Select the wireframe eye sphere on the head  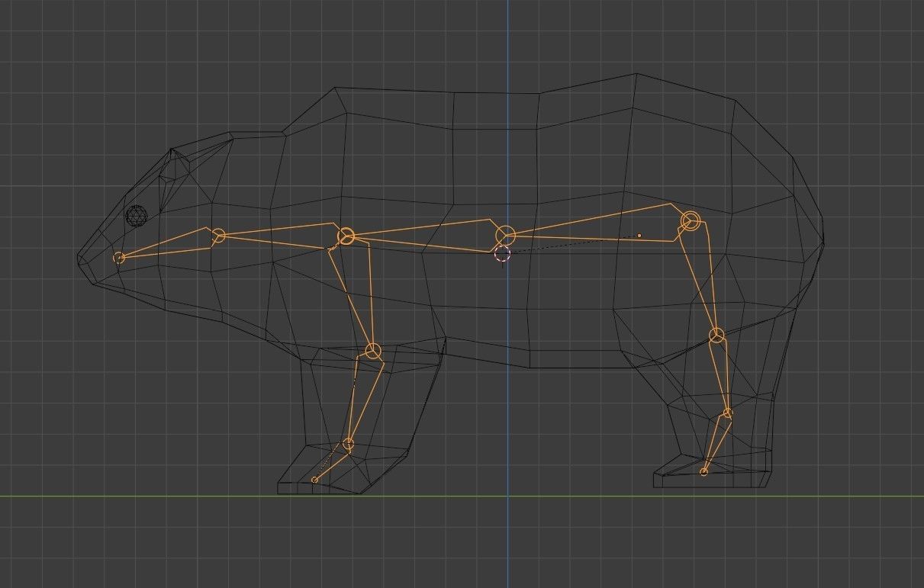[x=136, y=215]
